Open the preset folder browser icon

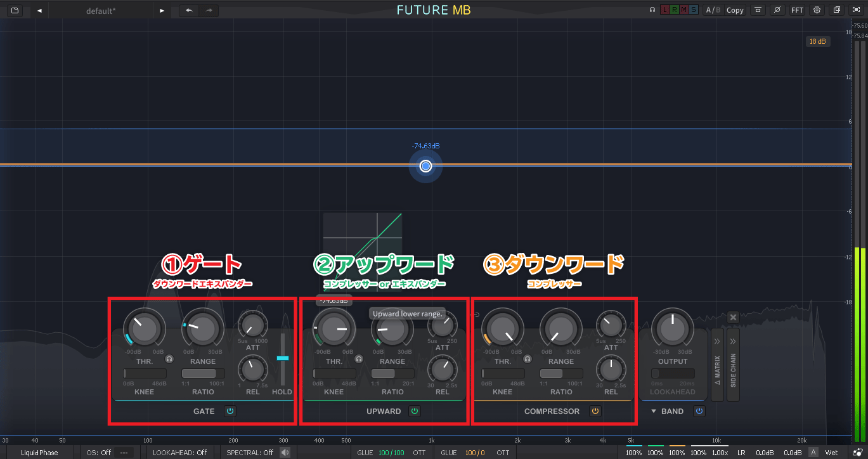point(15,10)
